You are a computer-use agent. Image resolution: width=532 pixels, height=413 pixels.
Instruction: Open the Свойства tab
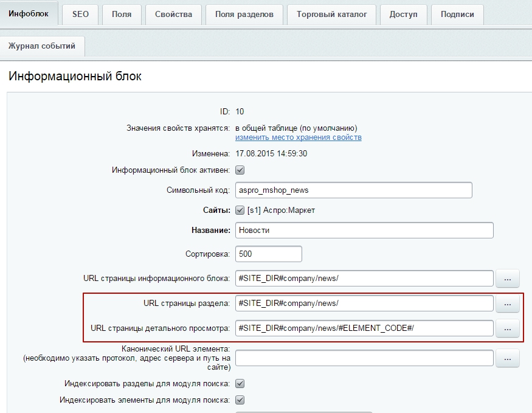(x=173, y=14)
